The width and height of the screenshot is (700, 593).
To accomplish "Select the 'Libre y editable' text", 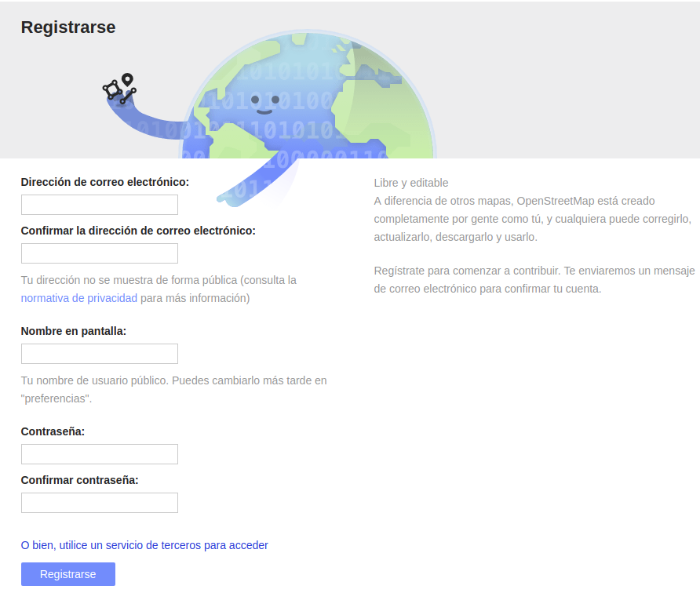I will click(411, 183).
